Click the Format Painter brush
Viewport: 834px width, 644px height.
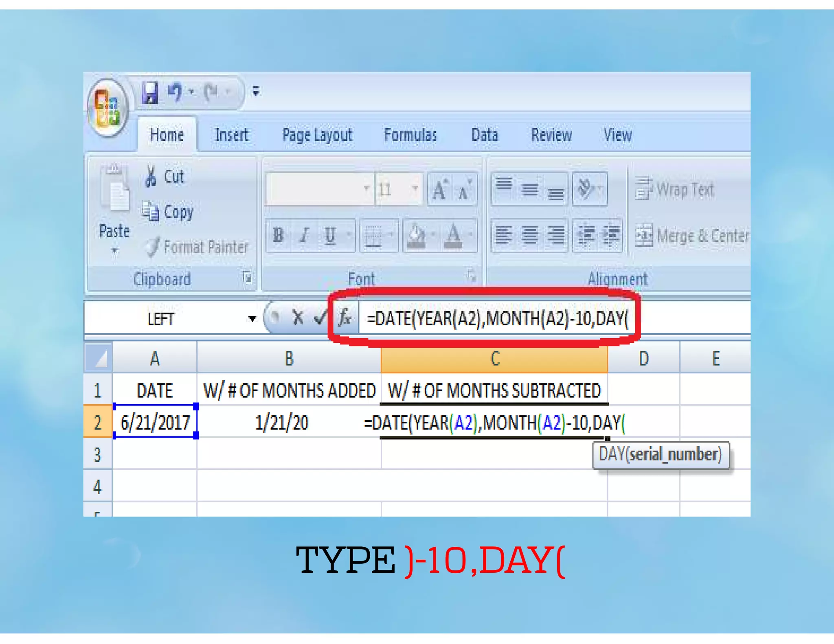pyautogui.click(x=153, y=247)
